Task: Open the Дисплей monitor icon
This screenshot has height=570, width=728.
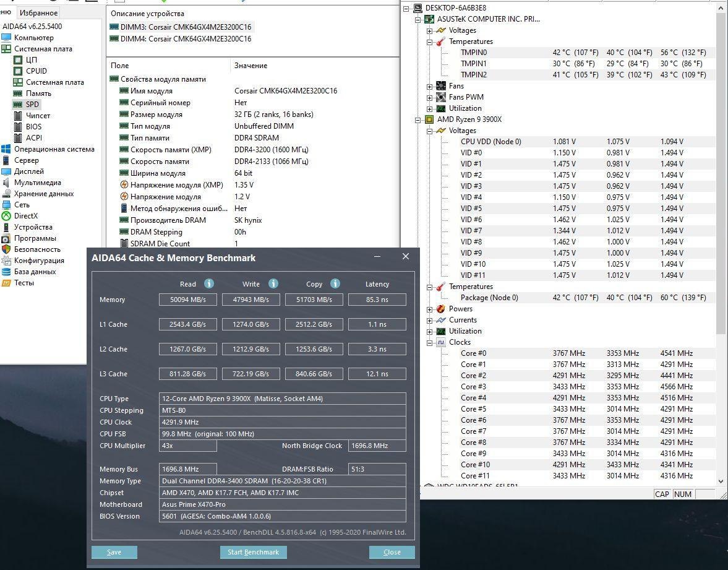Action: (6, 171)
